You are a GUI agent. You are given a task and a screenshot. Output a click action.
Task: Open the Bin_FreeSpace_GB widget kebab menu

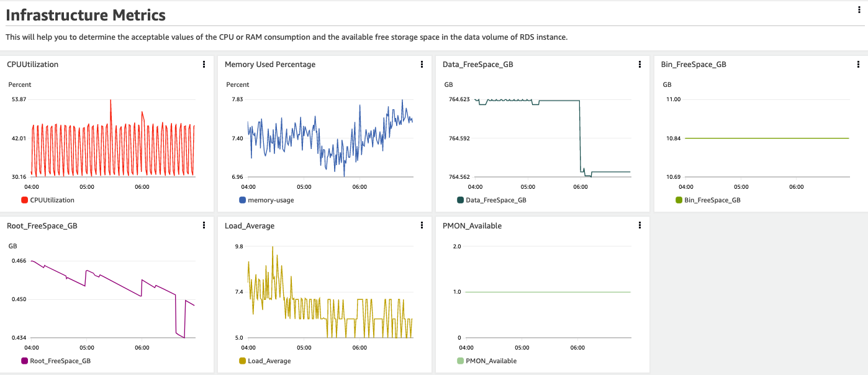857,64
